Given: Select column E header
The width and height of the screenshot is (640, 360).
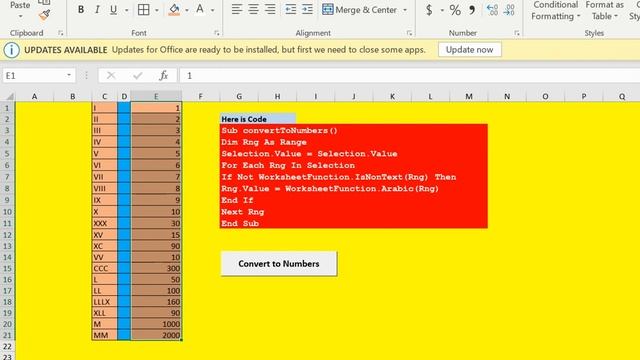Looking at the screenshot, I should [x=156, y=96].
